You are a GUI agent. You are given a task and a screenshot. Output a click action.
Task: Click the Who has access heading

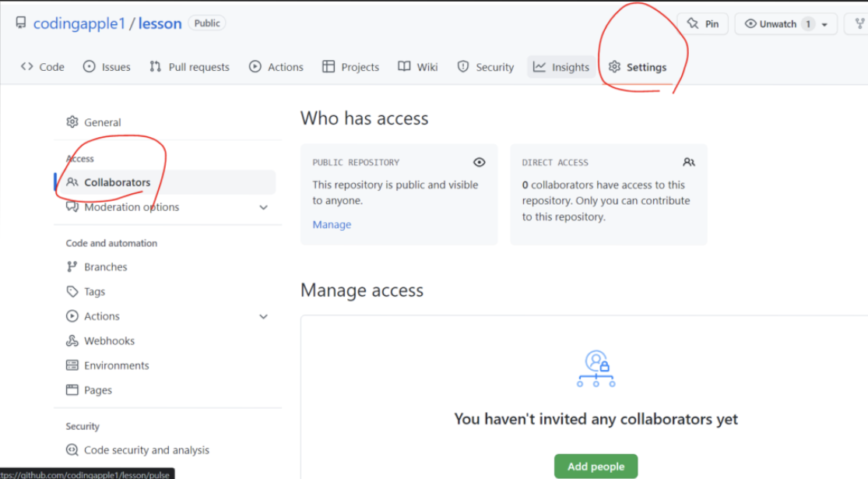[x=364, y=118]
